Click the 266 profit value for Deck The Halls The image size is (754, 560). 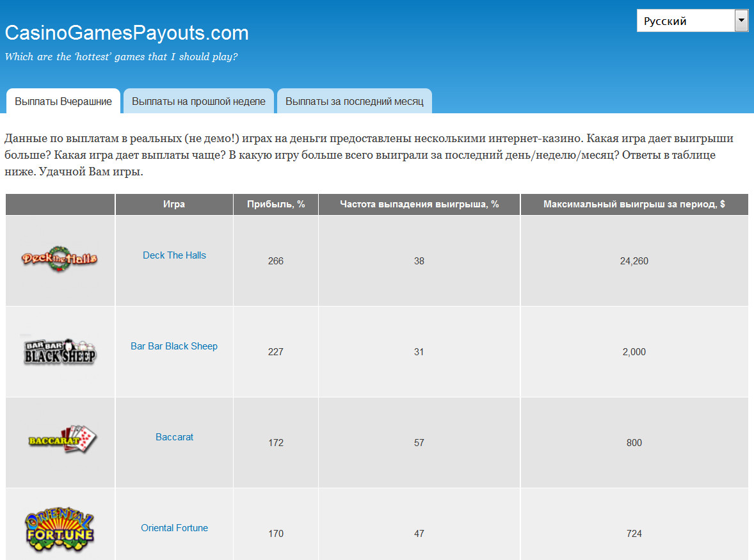point(276,260)
